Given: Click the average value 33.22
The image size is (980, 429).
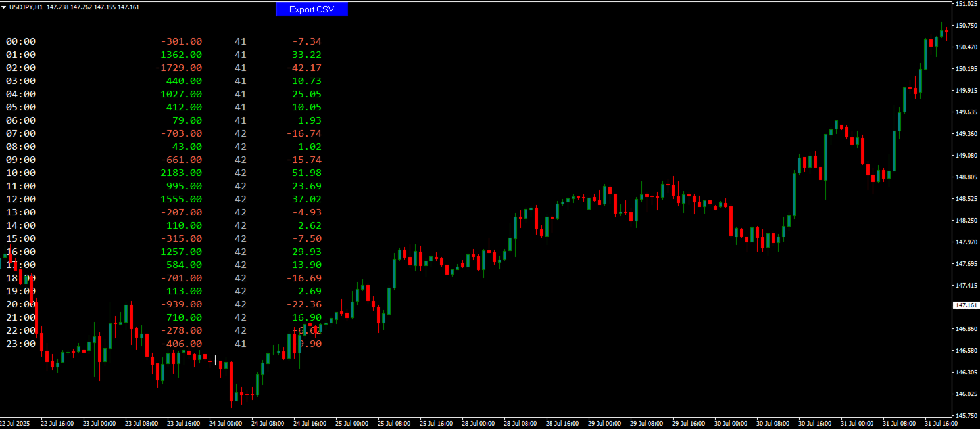Looking at the screenshot, I should tap(307, 55).
